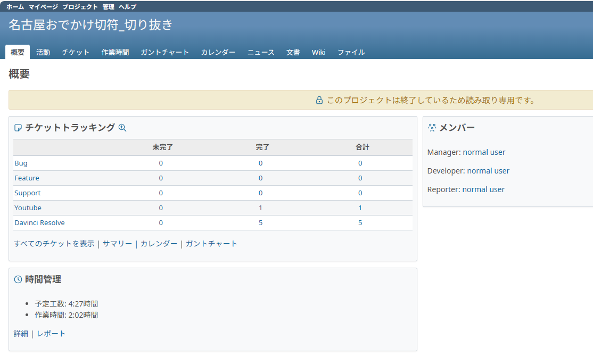The height and width of the screenshot is (364, 593).
Task: Open the Developer normal user profile
Action: tap(488, 171)
